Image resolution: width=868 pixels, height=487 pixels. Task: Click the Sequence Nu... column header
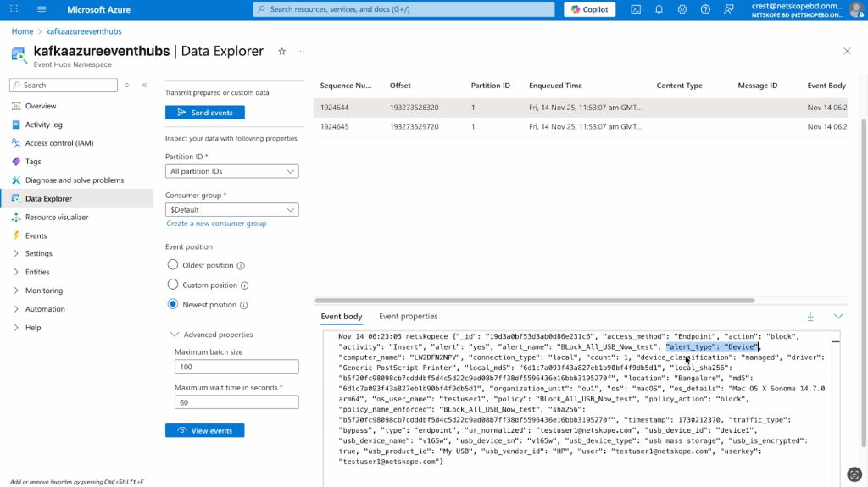[x=346, y=86]
